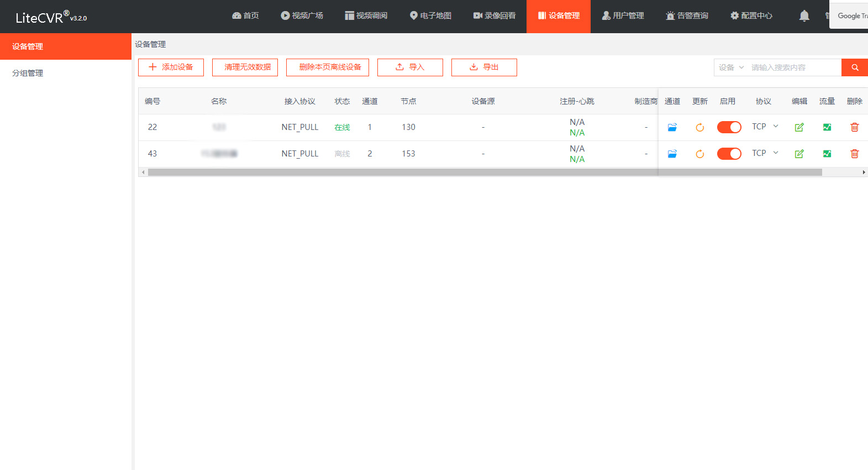Screen dimensions: 868x470
Task: Refresh device 43 with update icon
Action: tap(699, 154)
